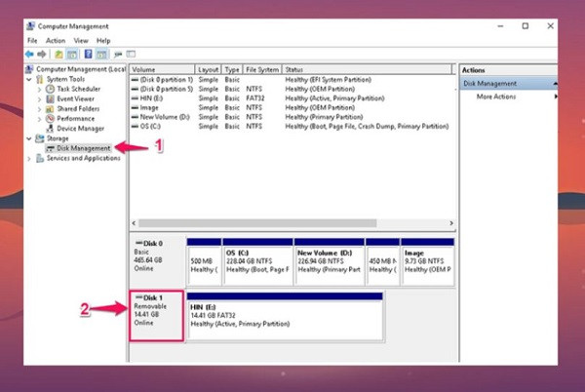Select the OS (C:) volume list row
Screen dimensions: 585x392
(292, 127)
